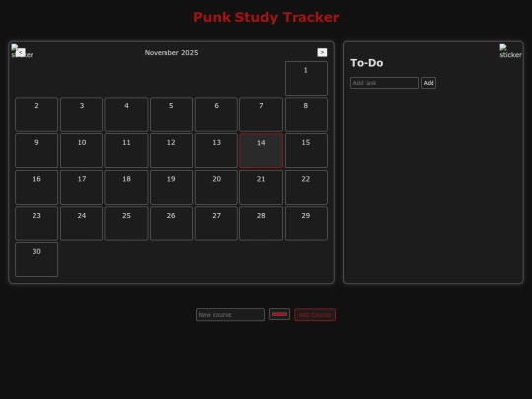Click the highlighted day 14 cell
The width and height of the screenshot is (532, 399).
coord(261,151)
